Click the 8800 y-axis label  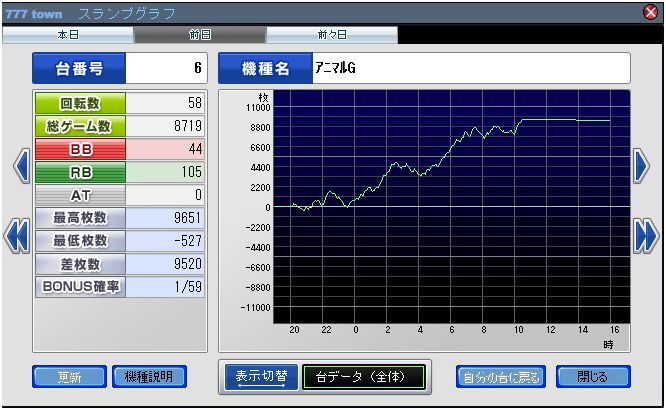(260, 127)
